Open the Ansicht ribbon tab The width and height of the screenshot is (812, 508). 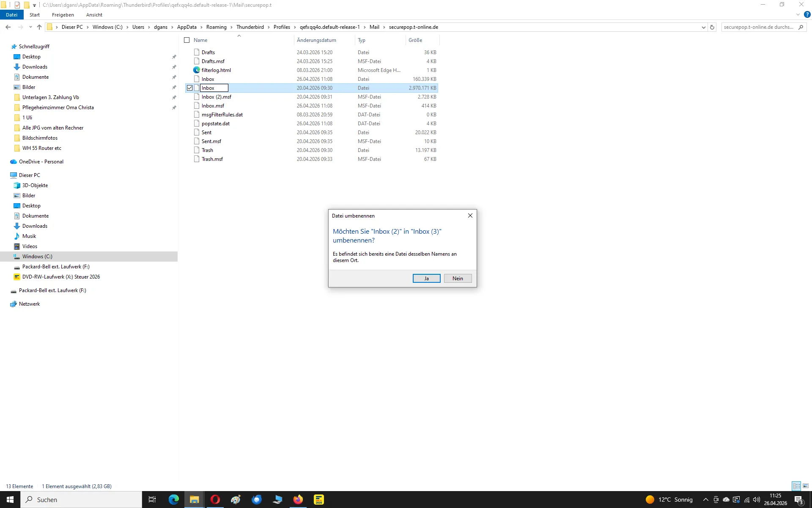[94, 15]
